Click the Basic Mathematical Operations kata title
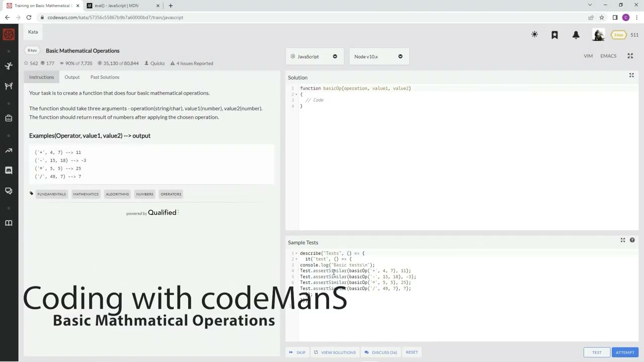This screenshot has height=362, width=644. click(83, 51)
